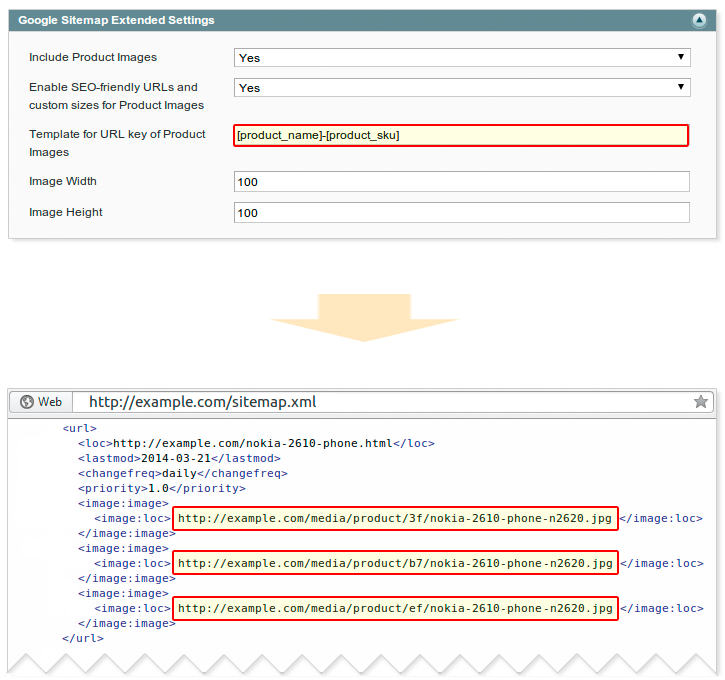This screenshot has width=725, height=680.
Task: Expand the Enable SEO-friendly URLs dropdown
Action: pos(462,88)
